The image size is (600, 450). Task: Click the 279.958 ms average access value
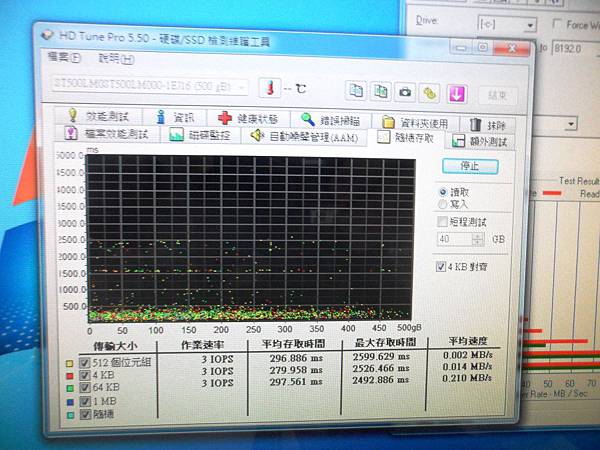(x=296, y=370)
